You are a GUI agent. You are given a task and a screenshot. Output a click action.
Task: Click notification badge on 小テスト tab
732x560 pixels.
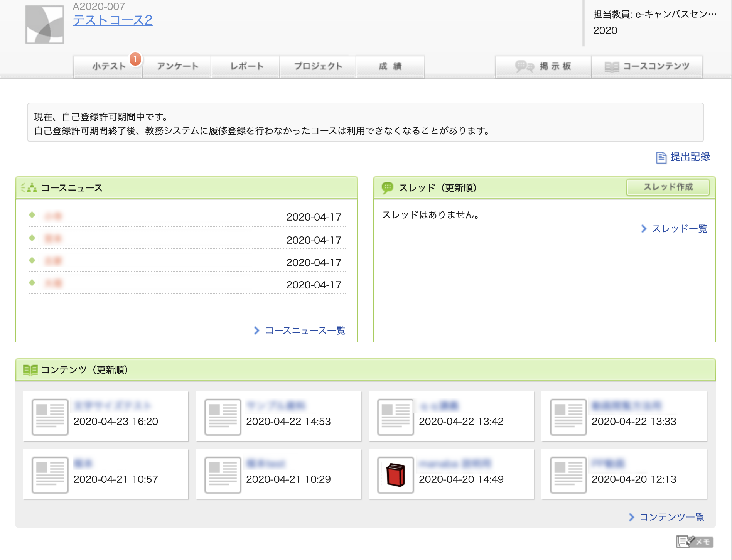pyautogui.click(x=135, y=59)
